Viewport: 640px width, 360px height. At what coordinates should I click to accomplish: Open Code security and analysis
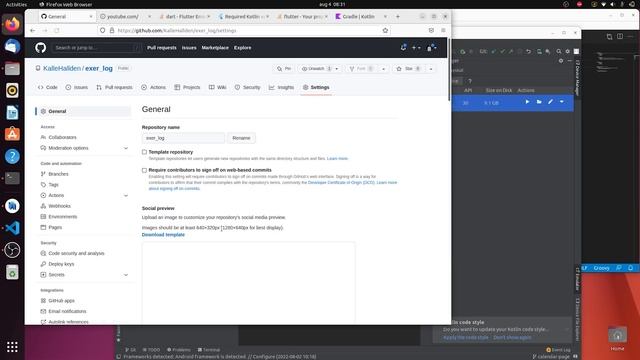click(76, 253)
